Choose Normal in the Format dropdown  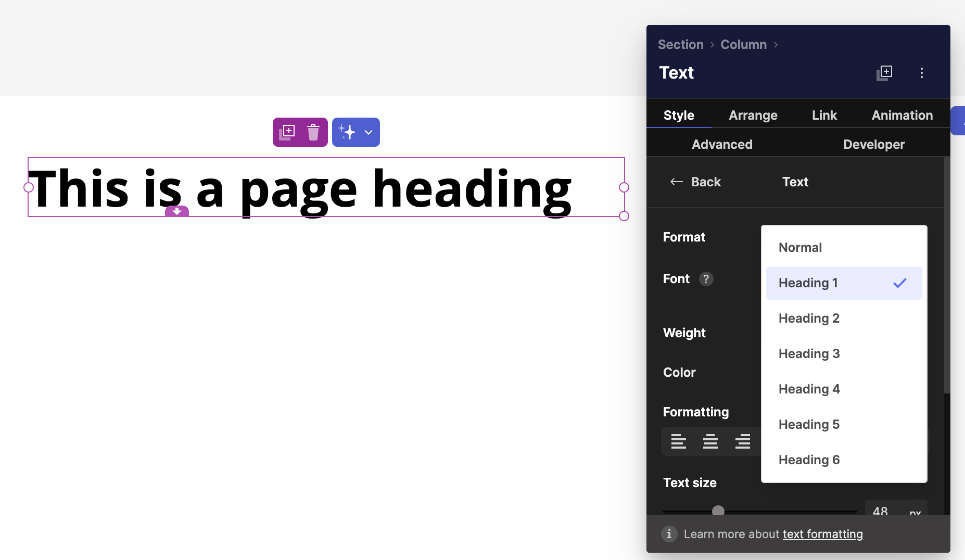click(x=800, y=247)
